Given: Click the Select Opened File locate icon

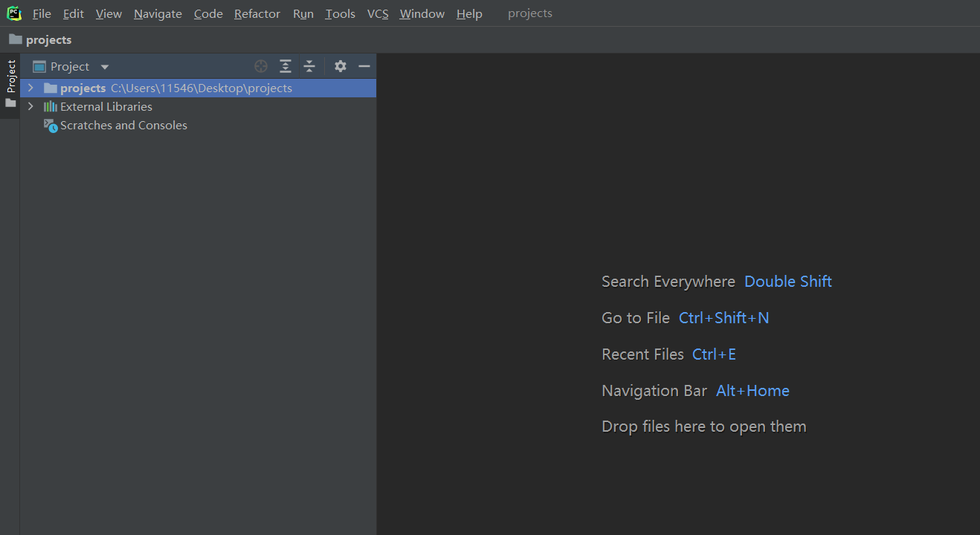Looking at the screenshot, I should tap(261, 66).
